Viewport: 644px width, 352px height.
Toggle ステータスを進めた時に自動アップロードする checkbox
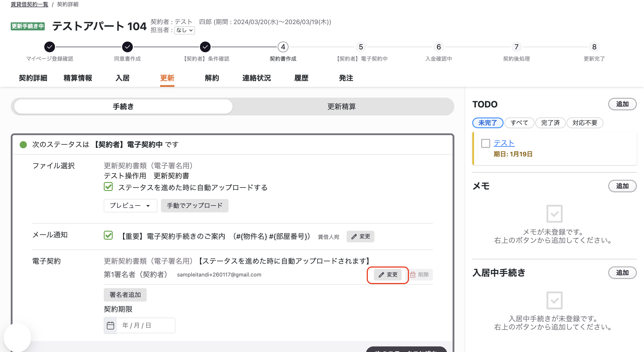click(108, 187)
